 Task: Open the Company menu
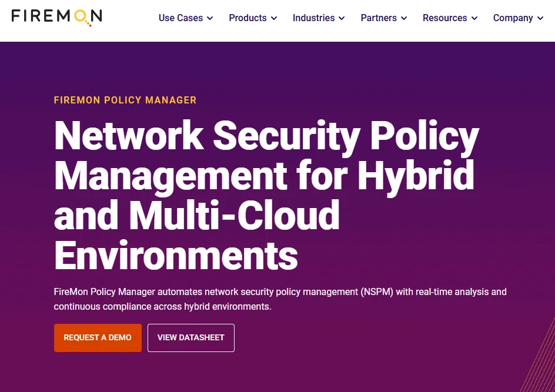(x=513, y=18)
